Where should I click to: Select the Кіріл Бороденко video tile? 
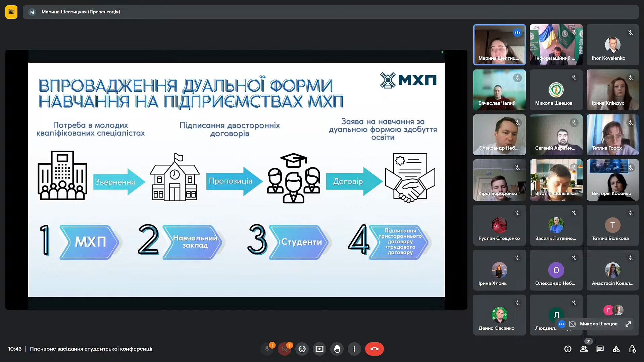click(499, 180)
